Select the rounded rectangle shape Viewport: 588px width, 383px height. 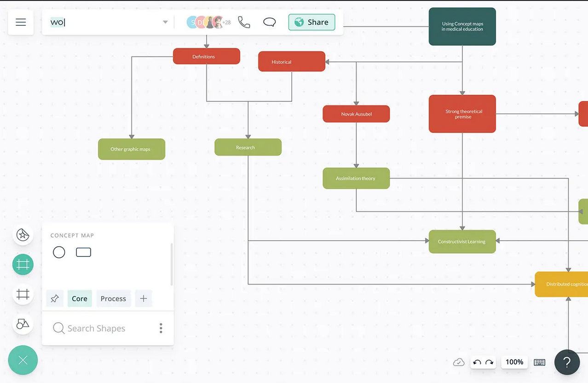click(83, 252)
